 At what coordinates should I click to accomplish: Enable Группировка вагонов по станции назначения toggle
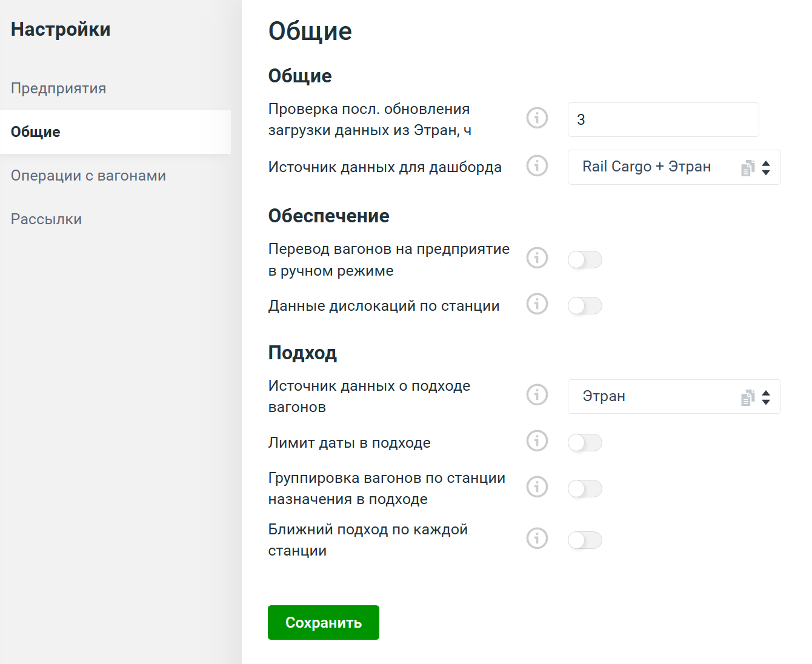coord(585,489)
